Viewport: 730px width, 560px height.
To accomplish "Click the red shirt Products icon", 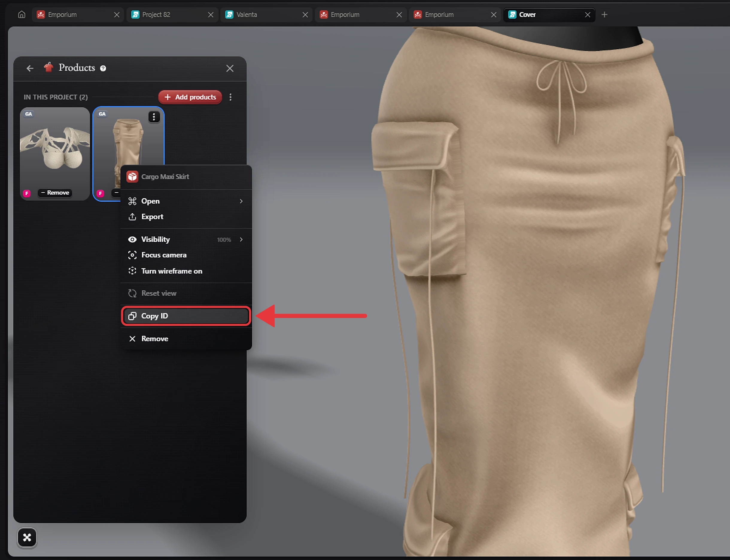I will pos(49,67).
